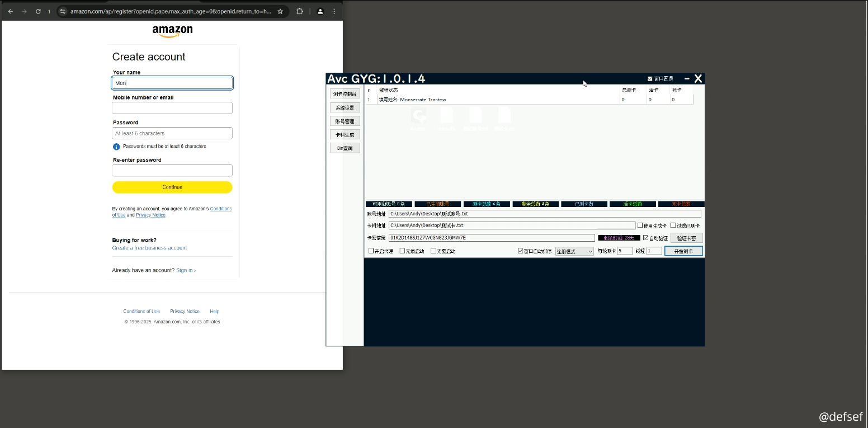Image resolution: width=868 pixels, height=428 pixels.
Task: Uncheck the 窗口自动排序 checkbox
Action: tap(521, 251)
